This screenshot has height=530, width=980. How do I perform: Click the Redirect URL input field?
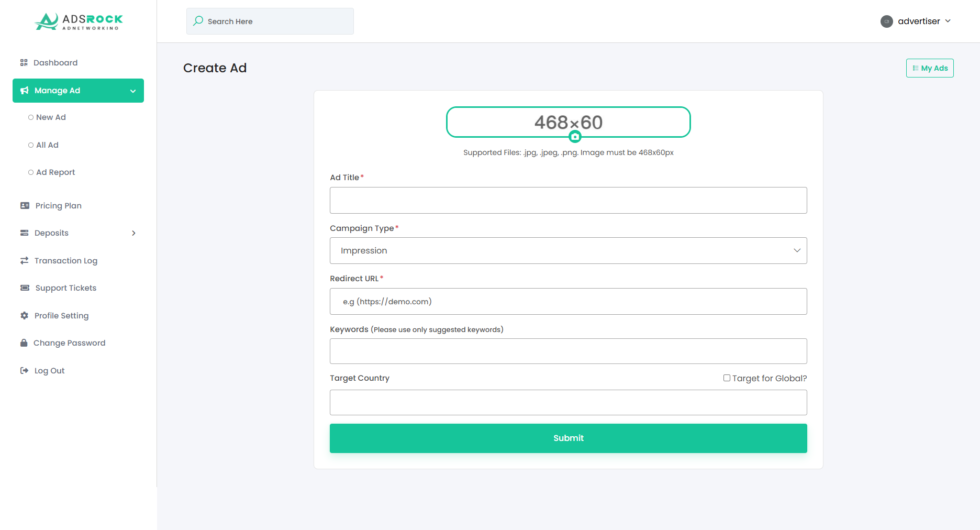point(568,301)
